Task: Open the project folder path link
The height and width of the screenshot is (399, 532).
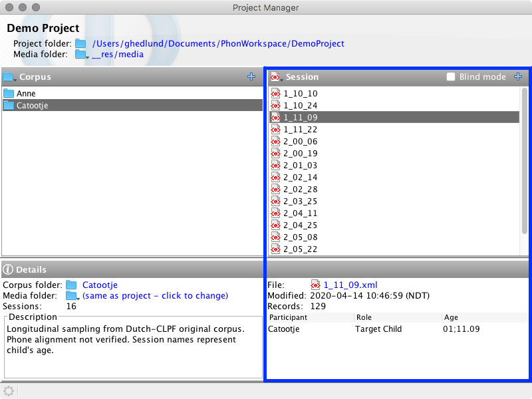Action: [x=218, y=44]
